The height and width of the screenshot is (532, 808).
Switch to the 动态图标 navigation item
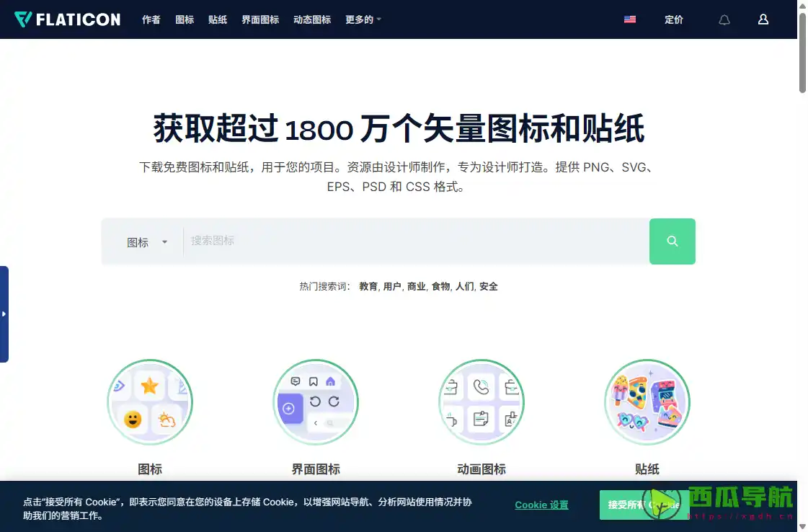[311, 19]
